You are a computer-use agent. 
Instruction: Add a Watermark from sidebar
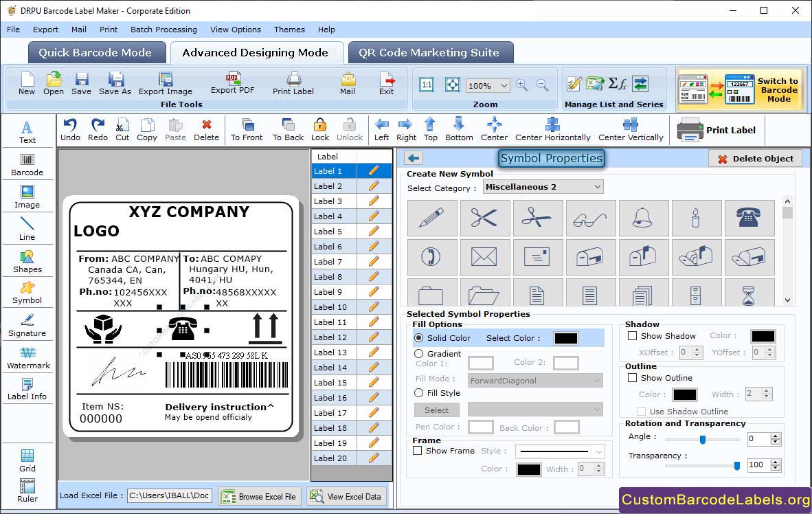(28, 357)
